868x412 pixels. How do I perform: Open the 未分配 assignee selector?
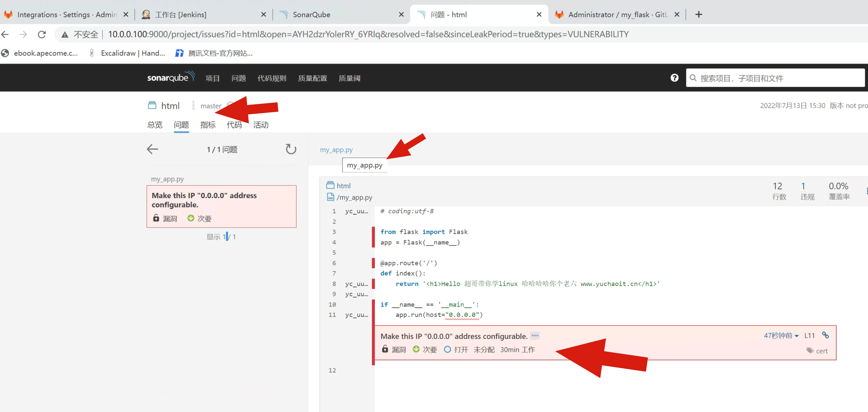(484, 349)
